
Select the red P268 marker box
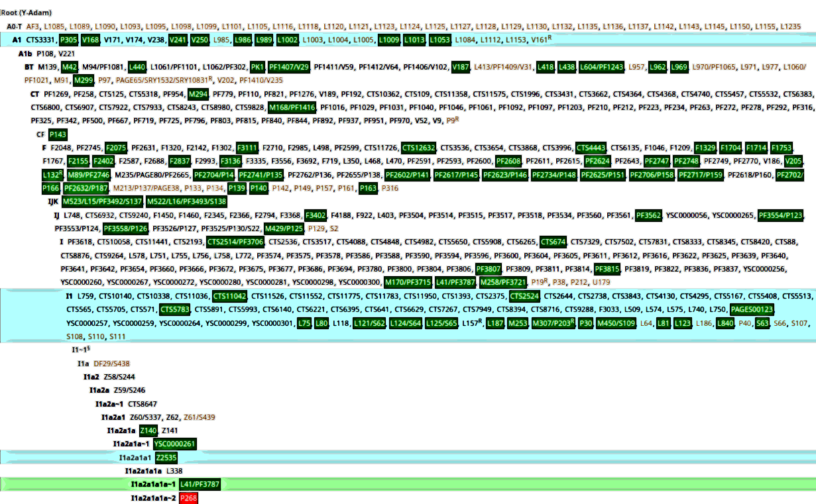(x=189, y=498)
